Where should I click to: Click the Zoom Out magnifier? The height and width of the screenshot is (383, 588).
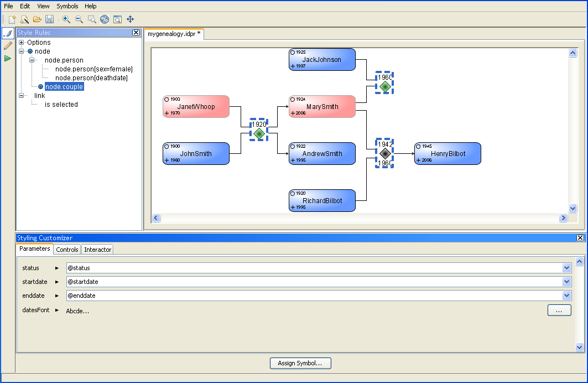pyautogui.click(x=79, y=19)
